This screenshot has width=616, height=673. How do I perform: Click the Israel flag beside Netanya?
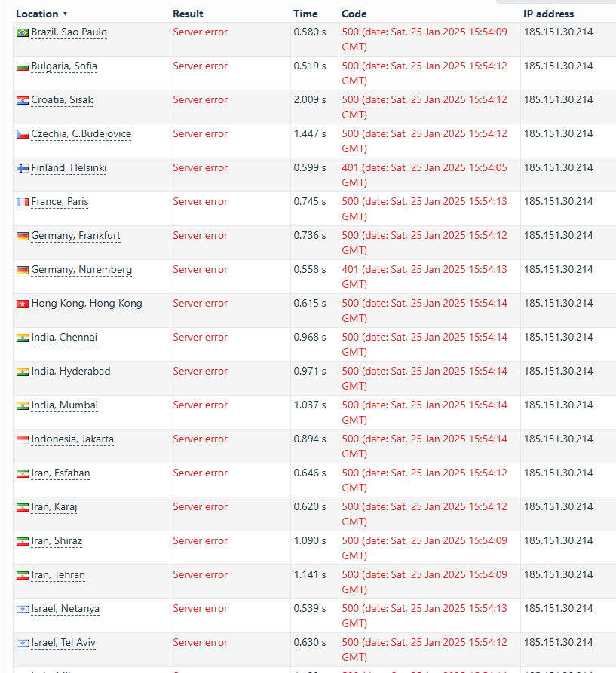pyautogui.click(x=23, y=609)
